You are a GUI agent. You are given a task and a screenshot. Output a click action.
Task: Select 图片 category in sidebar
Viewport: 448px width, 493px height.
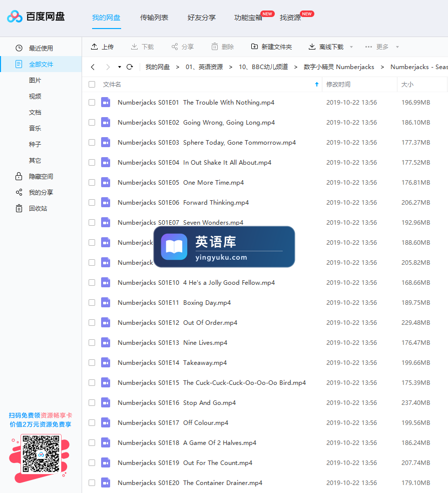pos(35,80)
